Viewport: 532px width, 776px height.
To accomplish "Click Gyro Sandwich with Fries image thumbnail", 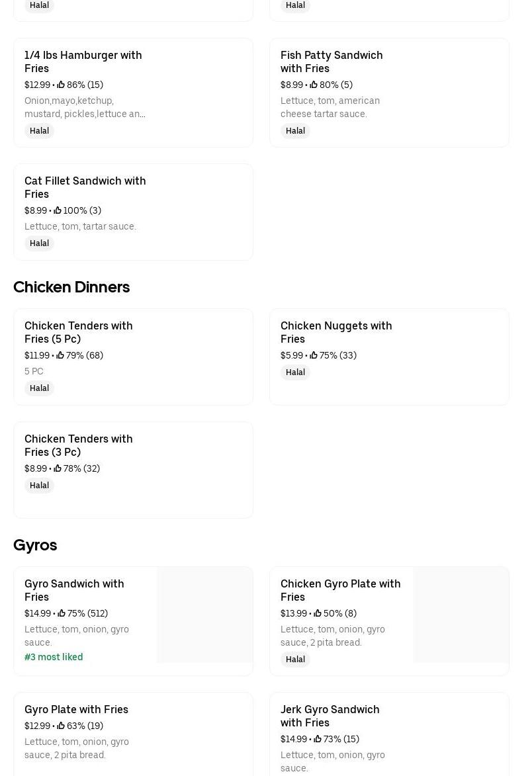I will [205, 615].
